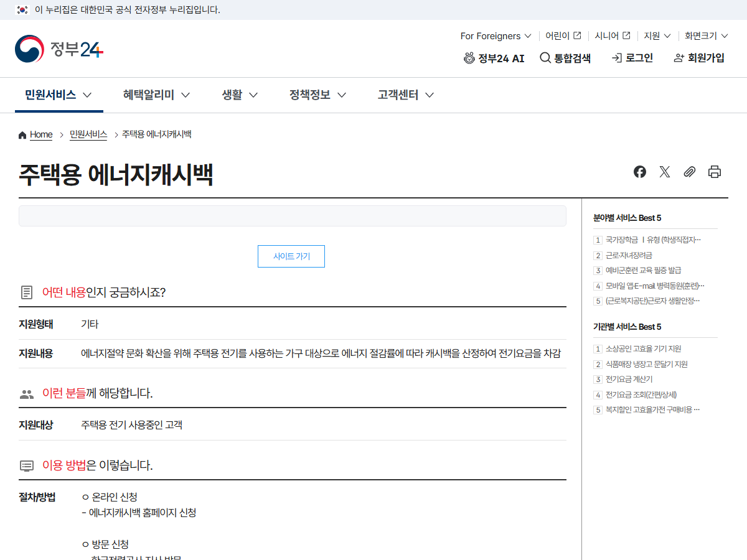Click 주택용 전기 사용중인 고객 text
The image size is (747, 560).
pos(131,425)
